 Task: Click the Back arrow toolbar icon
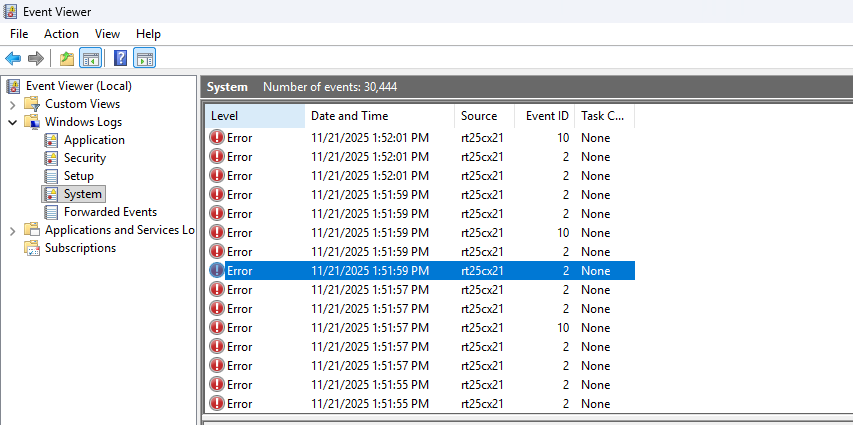tap(13, 58)
